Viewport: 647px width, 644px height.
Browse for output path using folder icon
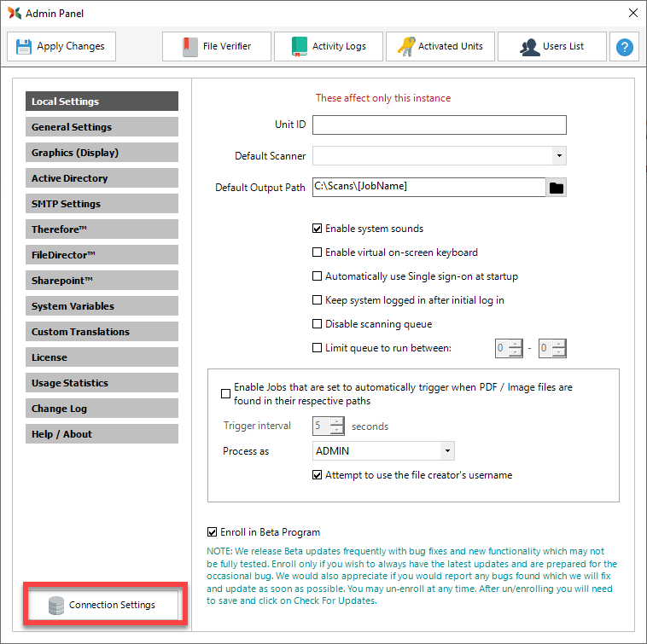tap(557, 188)
